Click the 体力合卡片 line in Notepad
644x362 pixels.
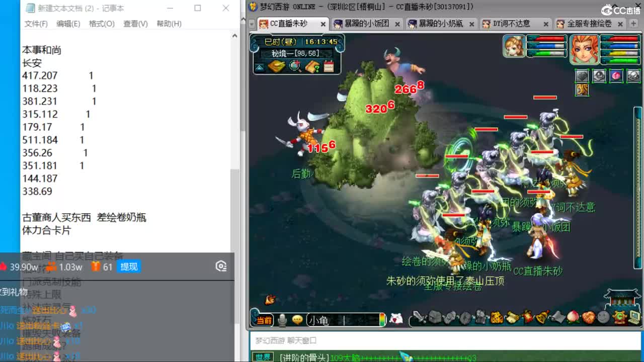pos(47,230)
